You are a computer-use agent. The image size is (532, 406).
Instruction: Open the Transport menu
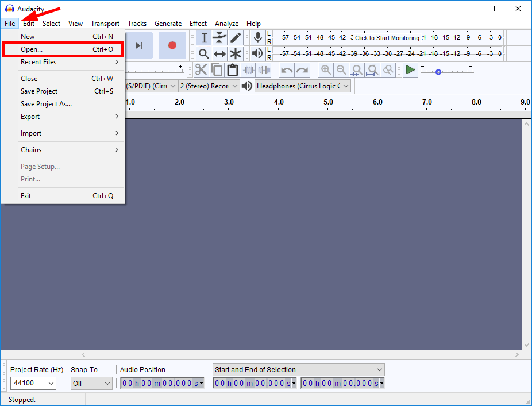pyautogui.click(x=105, y=24)
